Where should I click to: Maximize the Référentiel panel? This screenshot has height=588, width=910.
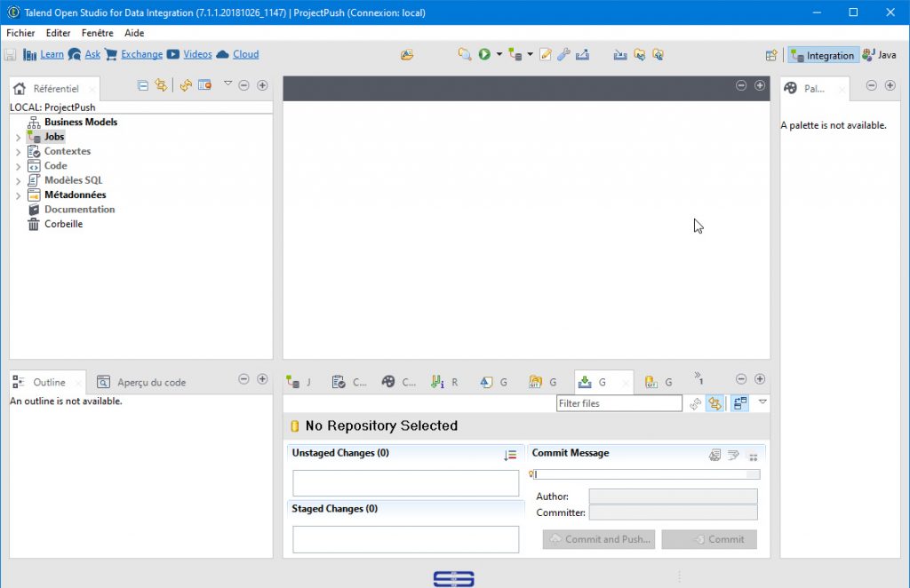tap(262, 85)
